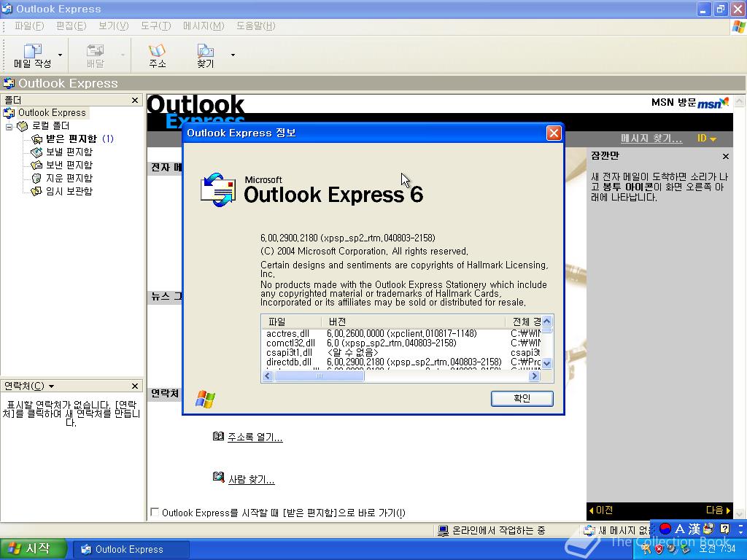Image resolution: width=747 pixels, height=560 pixels.
Task: Open the 지운 편지함 deleted items icon
Action: pos(36,178)
